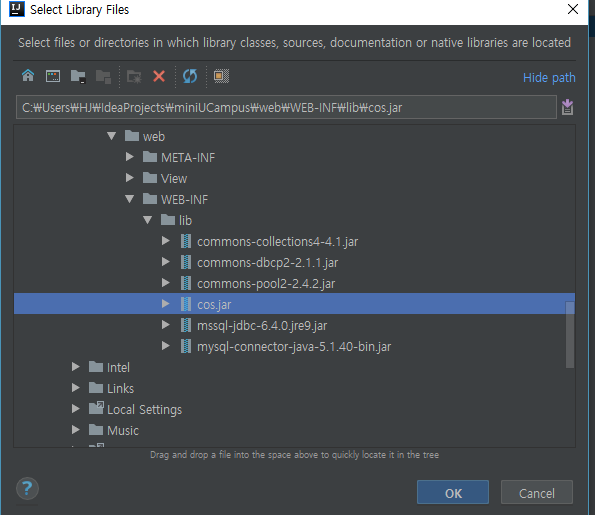595x515 pixels.
Task: Expand the Music folder
Action: point(76,430)
